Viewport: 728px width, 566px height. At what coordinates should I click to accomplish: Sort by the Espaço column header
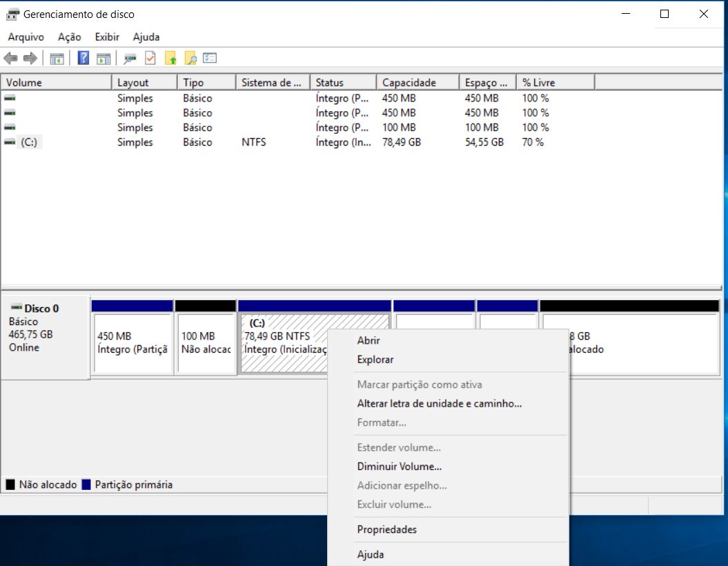click(488, 83)
